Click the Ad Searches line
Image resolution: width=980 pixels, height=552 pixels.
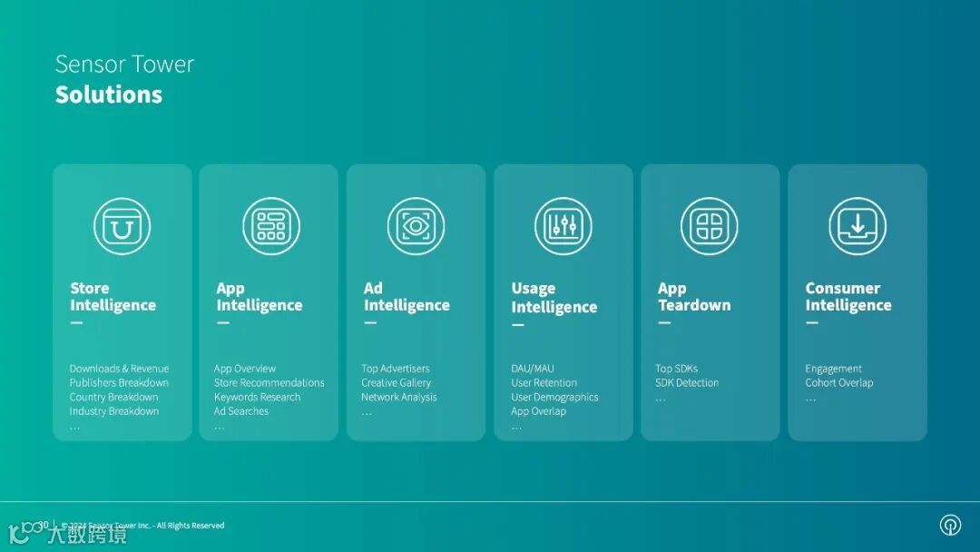[241, 411]
